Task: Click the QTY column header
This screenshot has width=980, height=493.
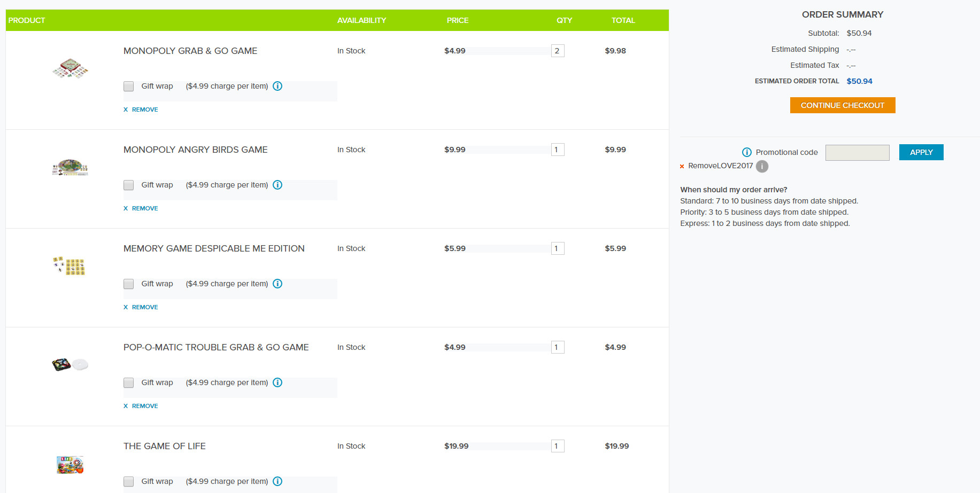Action: click(x=565, y=20)
